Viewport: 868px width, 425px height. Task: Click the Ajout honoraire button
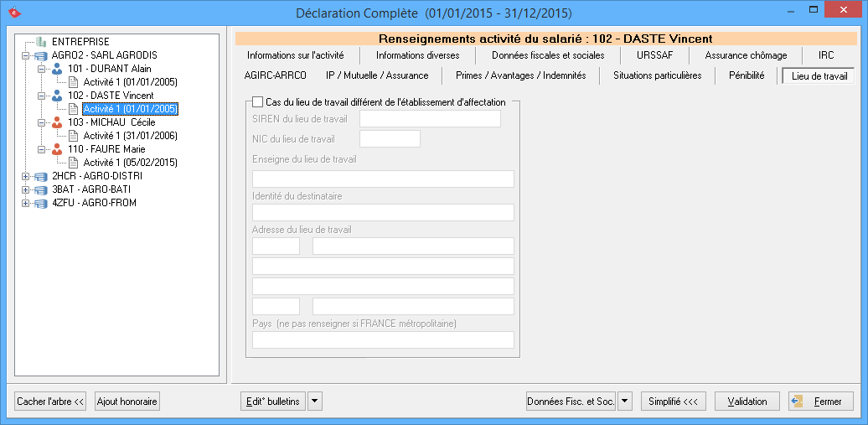[x=127, y=402]
